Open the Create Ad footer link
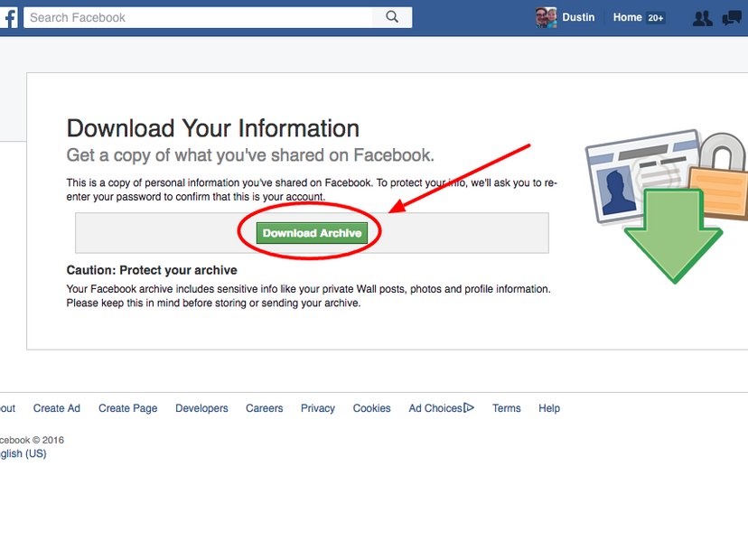The width and height of the screenshot is (748, 560). (57, 408)
